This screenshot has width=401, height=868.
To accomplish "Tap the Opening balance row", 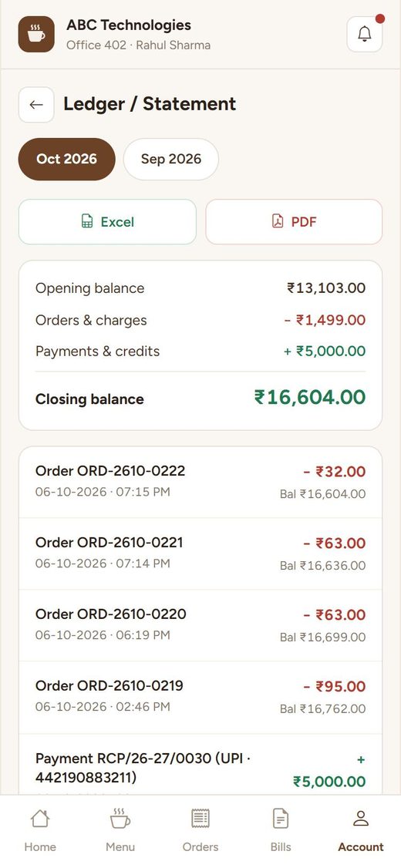I will pos(200,288).
